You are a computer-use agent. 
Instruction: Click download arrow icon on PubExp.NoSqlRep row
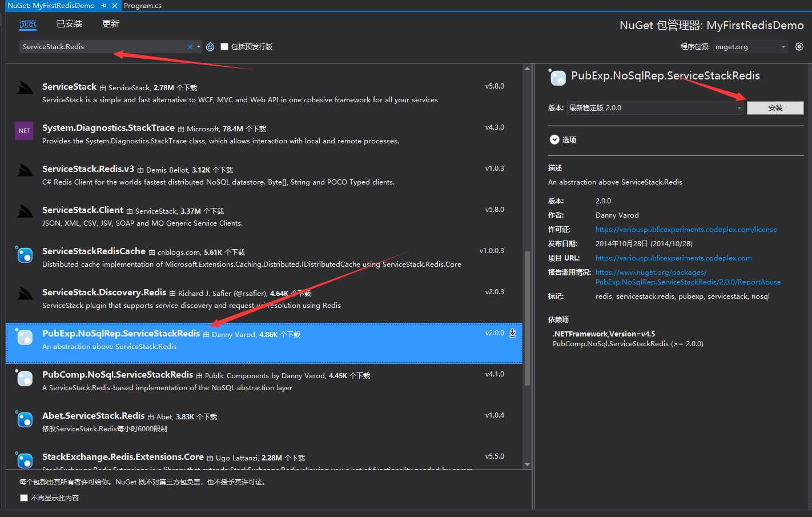pyautogui.click(x=513, y=333)
